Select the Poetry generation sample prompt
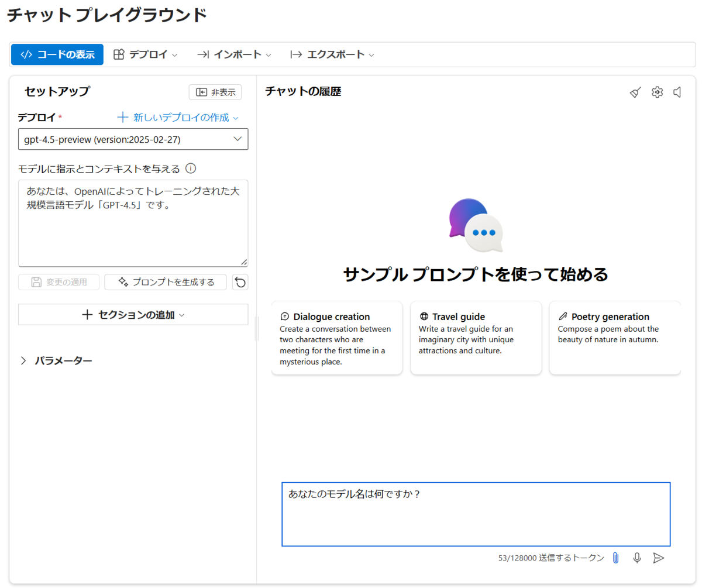 pos(615,338)
